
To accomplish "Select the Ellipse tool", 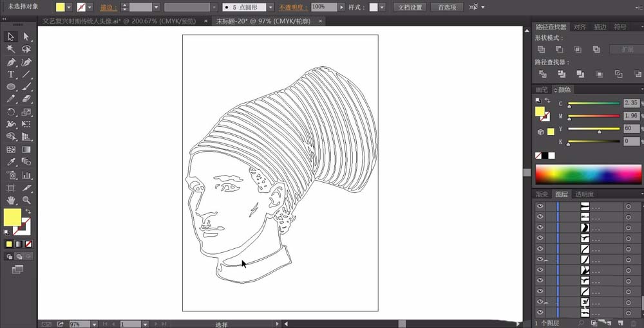I will (x=11, y=87).
